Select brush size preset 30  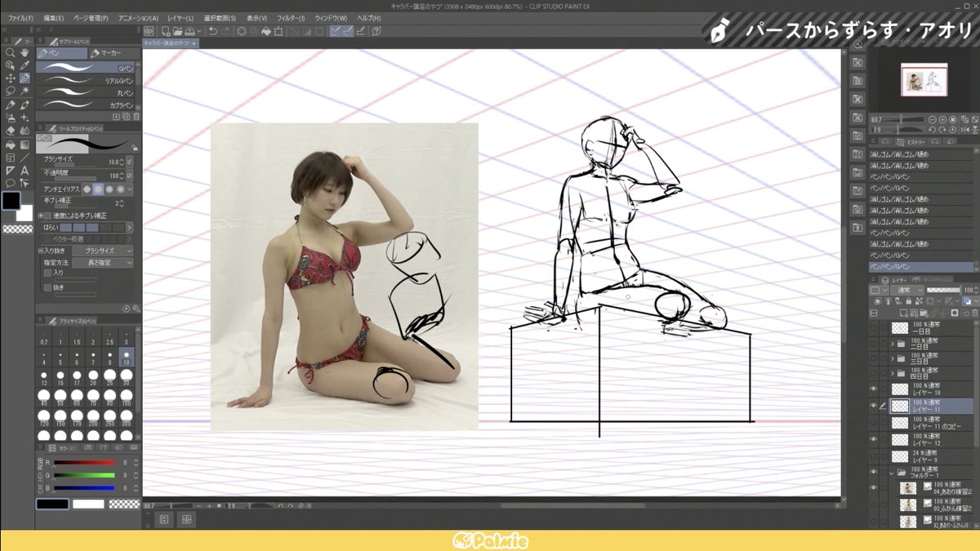(126, 378)
